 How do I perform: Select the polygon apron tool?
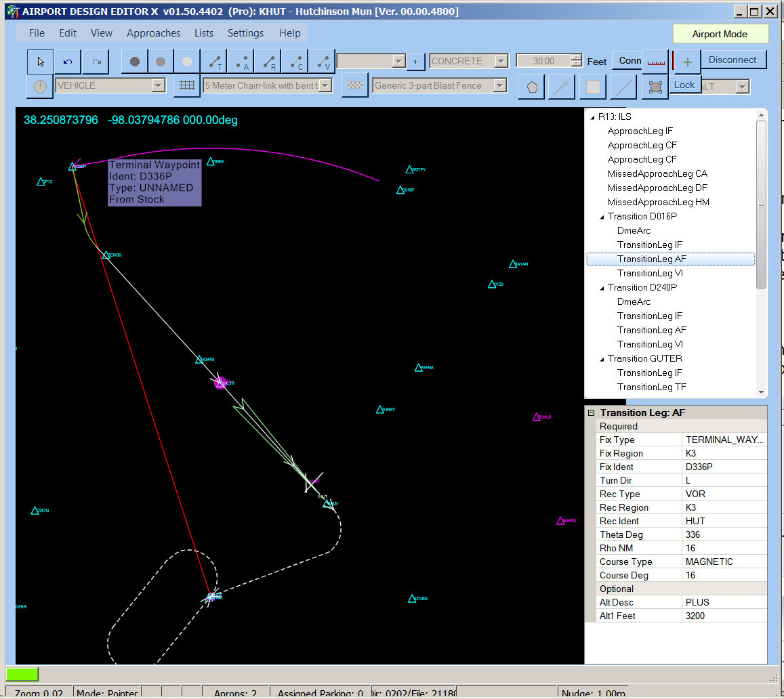pyautogui.click(x=531, y=87)
